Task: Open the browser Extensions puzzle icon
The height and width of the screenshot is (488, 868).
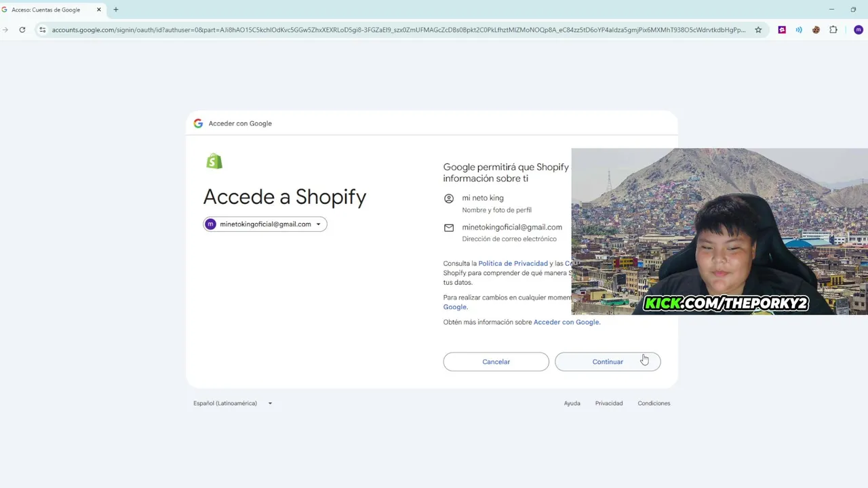Action: (833, 30)
